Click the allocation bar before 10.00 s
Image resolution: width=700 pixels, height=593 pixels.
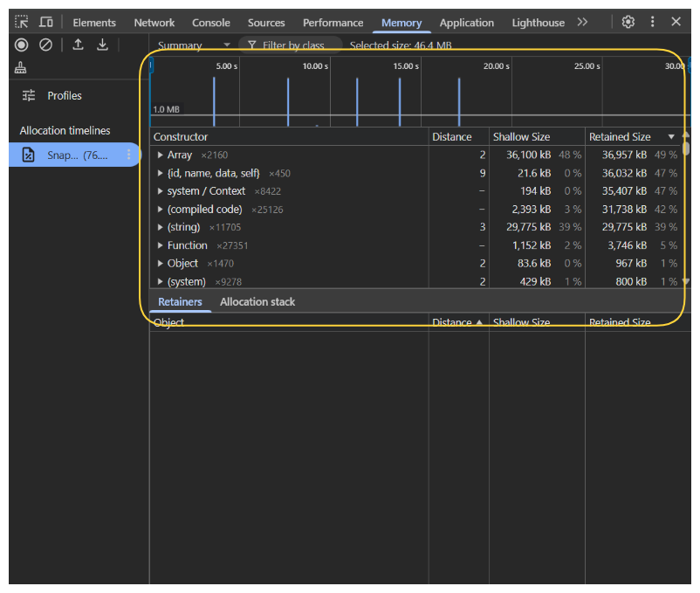click(x=288, y=102)
